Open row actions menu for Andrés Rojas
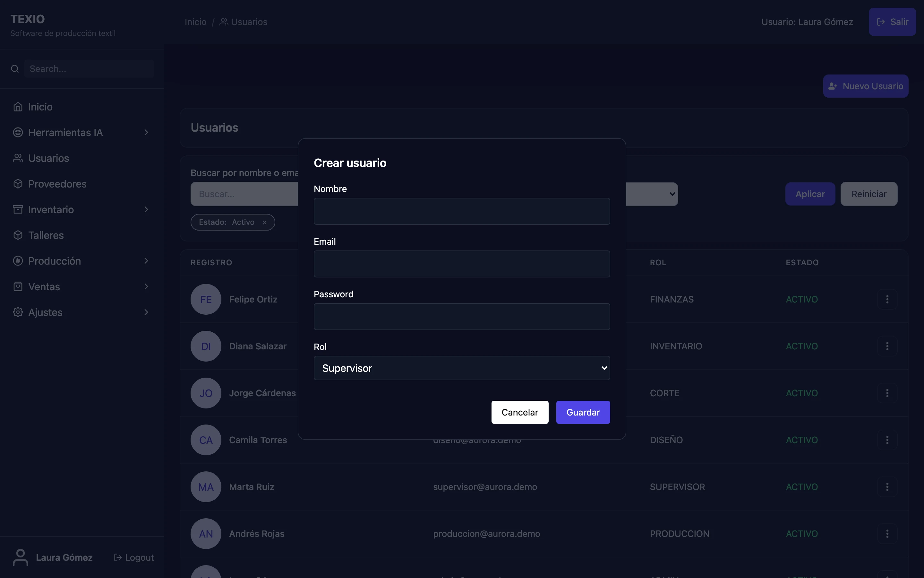 click(887, 534)
